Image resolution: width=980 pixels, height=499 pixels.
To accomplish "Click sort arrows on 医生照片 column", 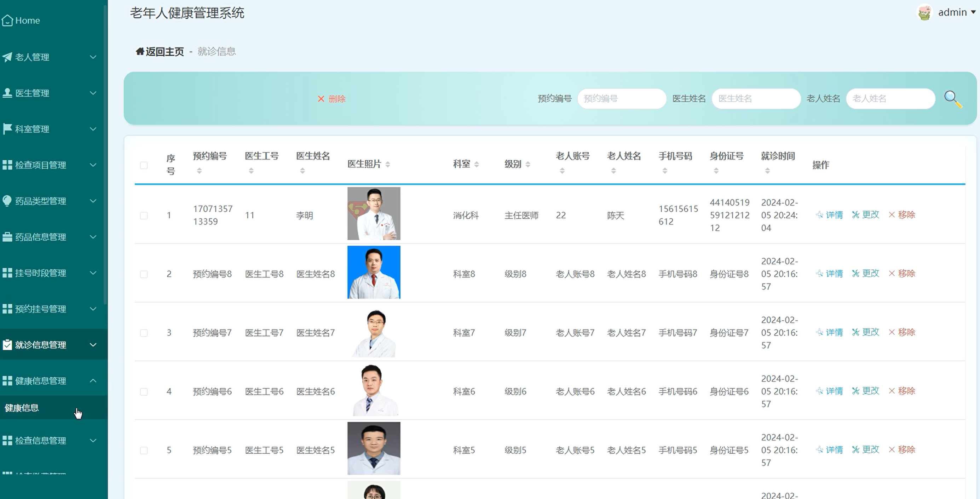I will [387, 165].
